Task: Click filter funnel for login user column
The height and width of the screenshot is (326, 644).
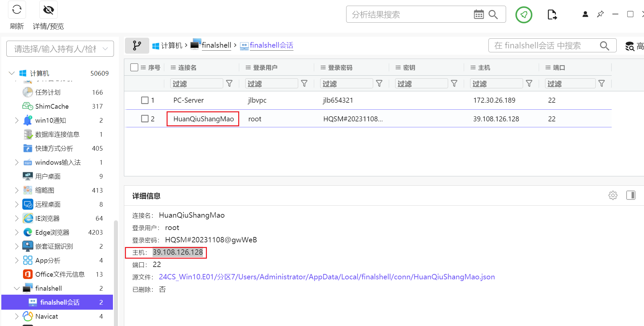Action: pos(304,83)
